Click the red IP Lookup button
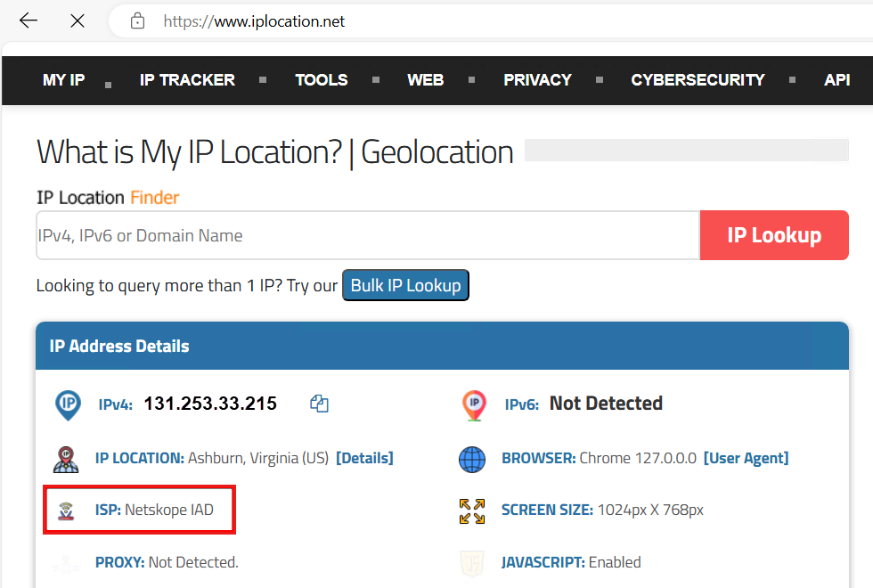 tap(774, 235)
